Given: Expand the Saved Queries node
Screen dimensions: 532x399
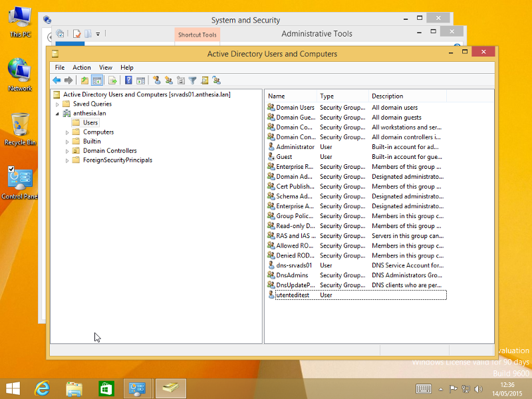Looking at the screenshot, I should point(57,104).
